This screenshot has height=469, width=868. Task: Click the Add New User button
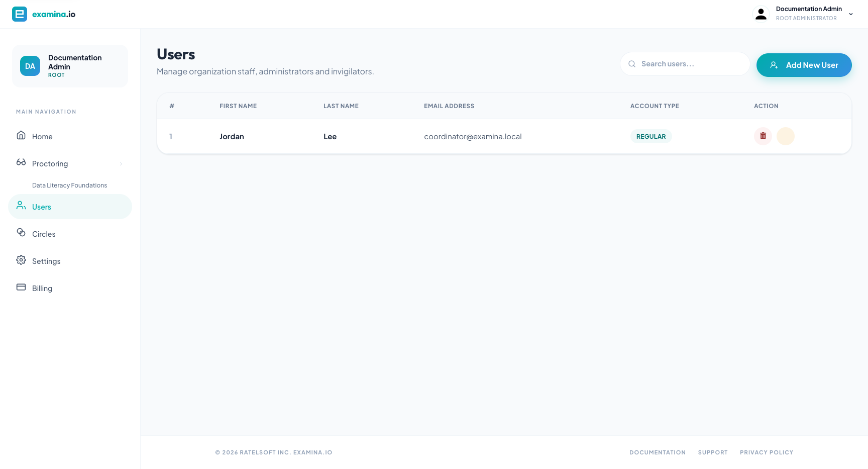[804, 65]
